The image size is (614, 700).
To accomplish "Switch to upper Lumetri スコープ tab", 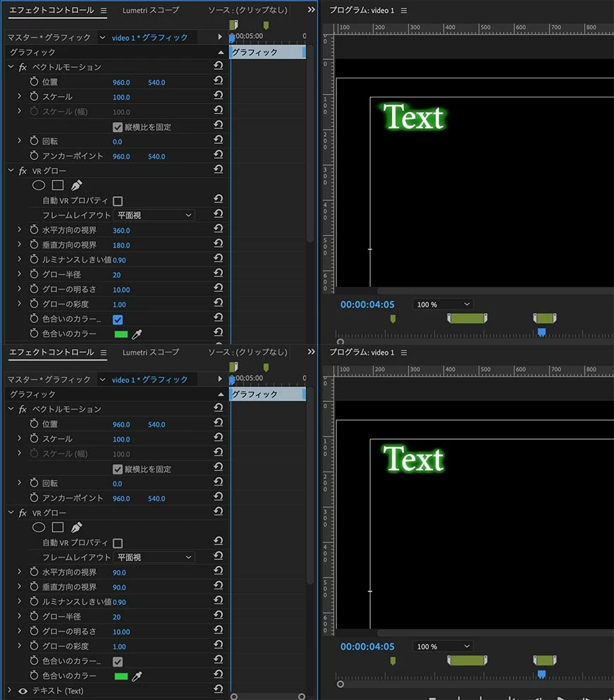I will coord(150,11).
